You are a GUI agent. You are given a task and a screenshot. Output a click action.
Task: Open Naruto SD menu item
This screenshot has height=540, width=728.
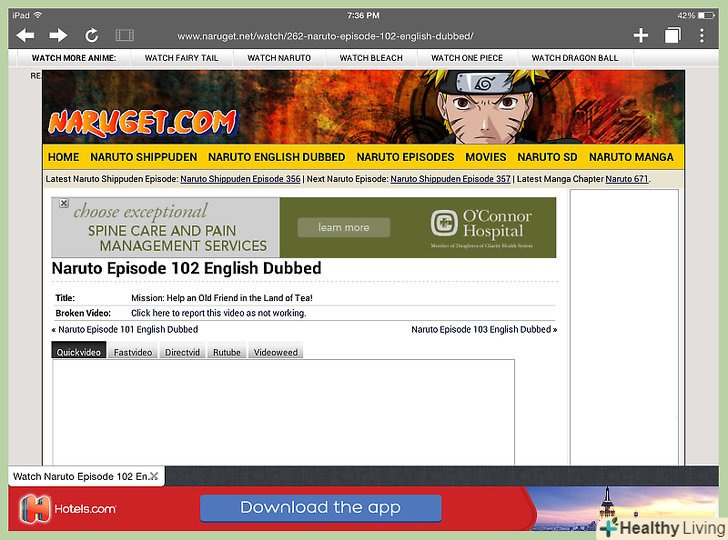click(x=547, y=157)
